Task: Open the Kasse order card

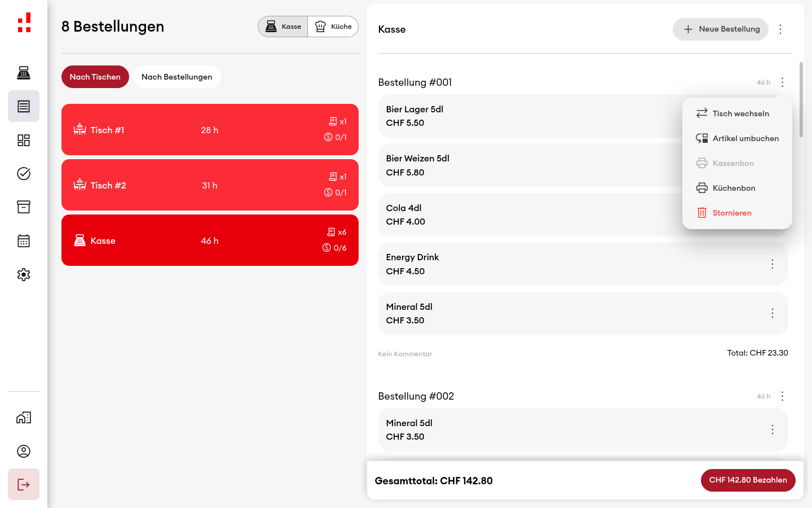Action: click(210, 240)
